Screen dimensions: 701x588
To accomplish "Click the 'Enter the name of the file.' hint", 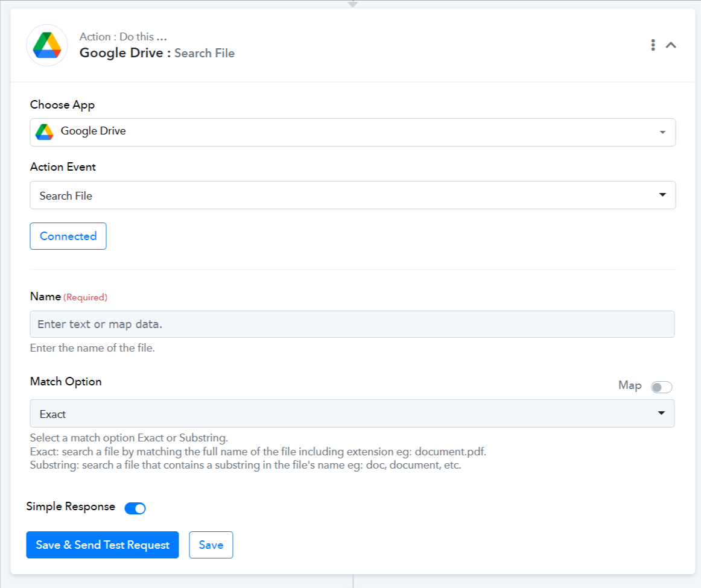I will [92, 347].
